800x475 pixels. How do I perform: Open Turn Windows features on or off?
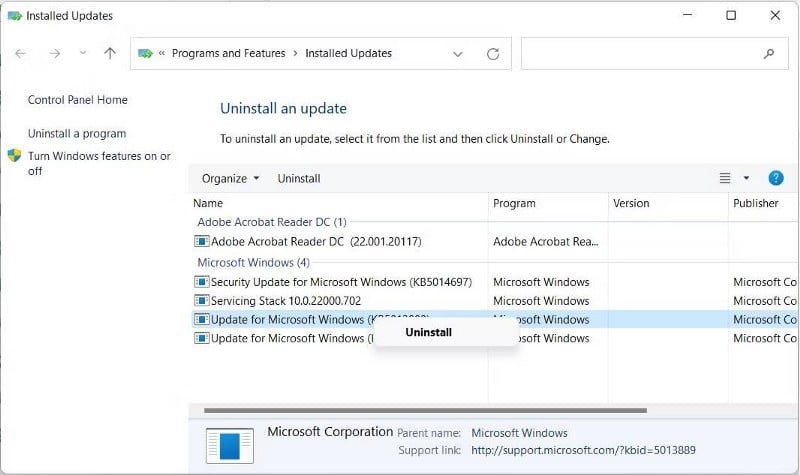pyautogui.click(x=99, y=163)
